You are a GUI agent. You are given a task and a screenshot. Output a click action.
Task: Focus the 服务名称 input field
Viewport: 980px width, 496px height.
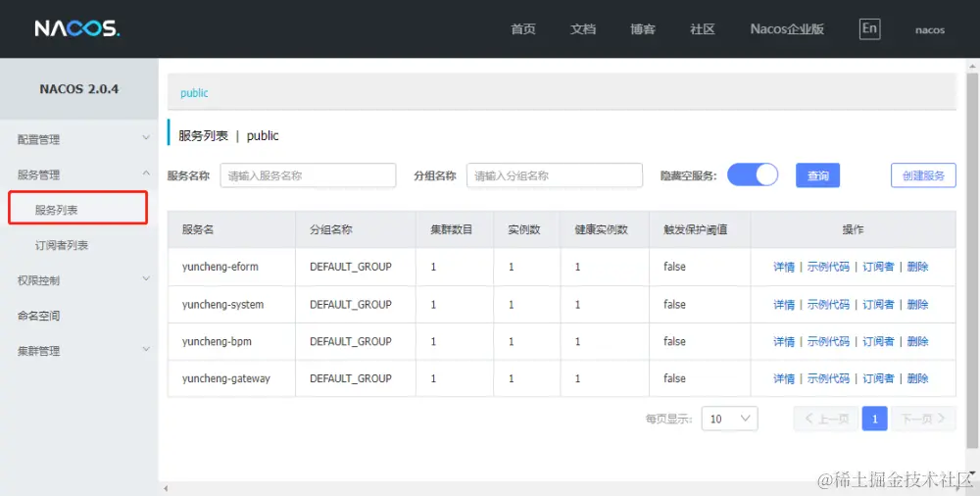click(308, 175)
